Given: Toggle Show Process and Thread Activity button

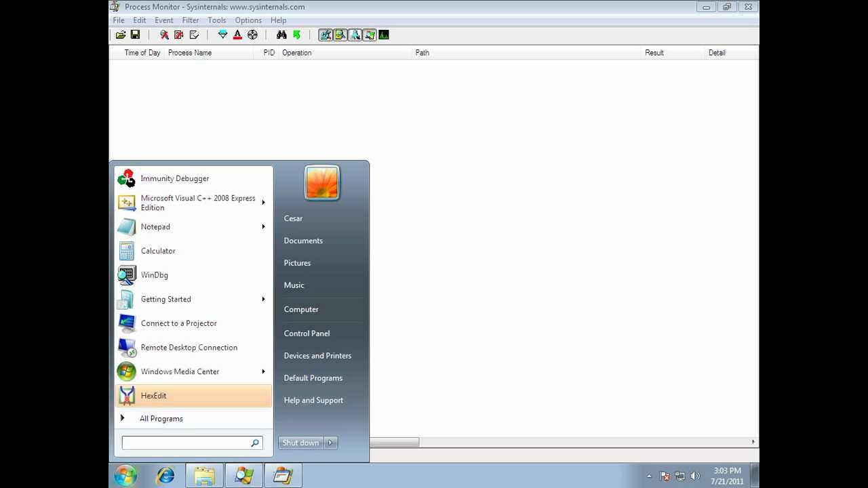Looking at the screenshot, I should pyautogui.click(x=370, y=35).
